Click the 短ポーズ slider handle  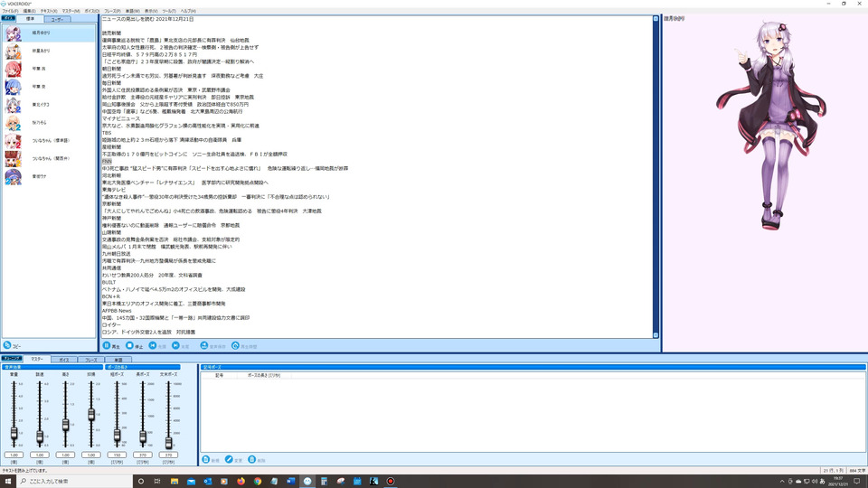(x=117, y=435)
